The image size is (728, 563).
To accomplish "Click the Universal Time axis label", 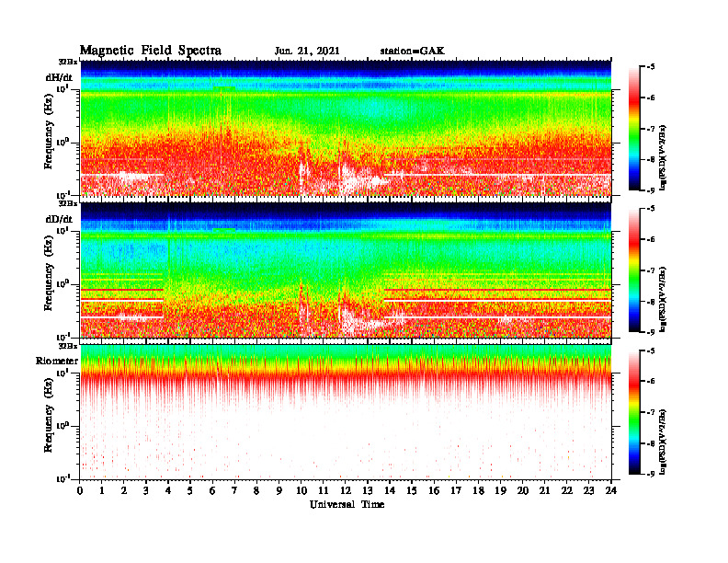I will tap(347, 504).
